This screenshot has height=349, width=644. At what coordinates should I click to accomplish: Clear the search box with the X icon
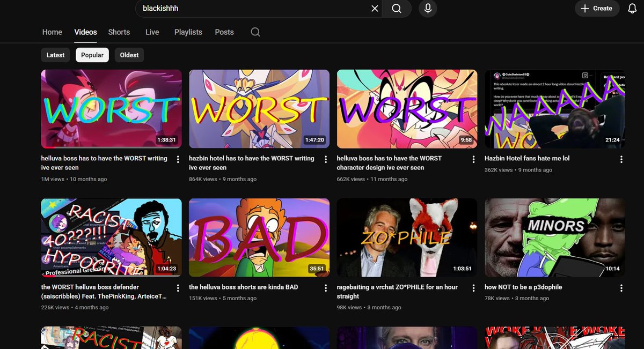(x=375, y=9)
